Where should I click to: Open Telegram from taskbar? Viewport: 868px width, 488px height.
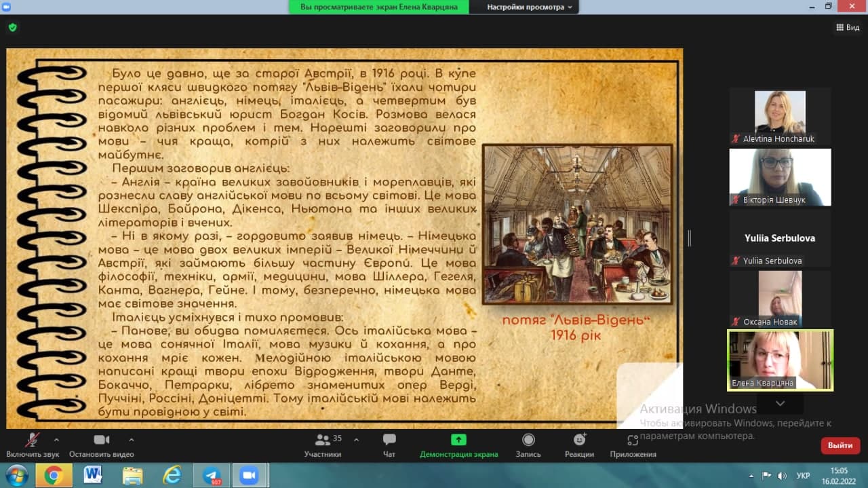211,476
